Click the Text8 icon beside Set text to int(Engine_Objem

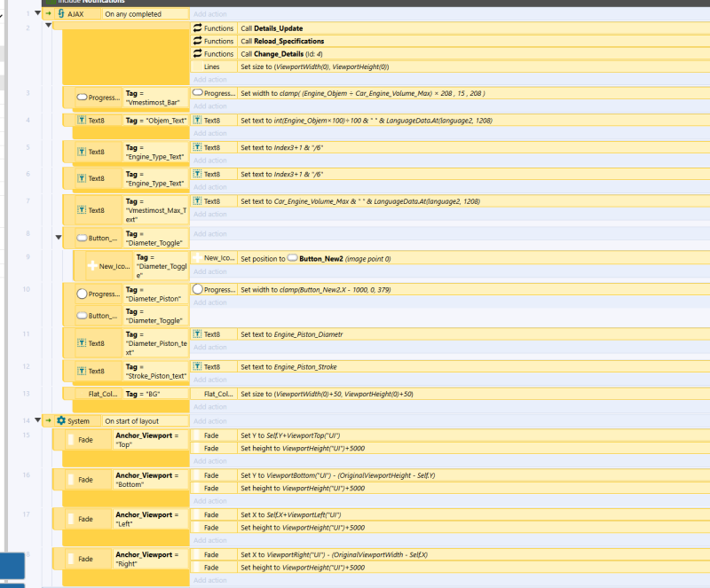pyautogui.click(x=197, y=120)
